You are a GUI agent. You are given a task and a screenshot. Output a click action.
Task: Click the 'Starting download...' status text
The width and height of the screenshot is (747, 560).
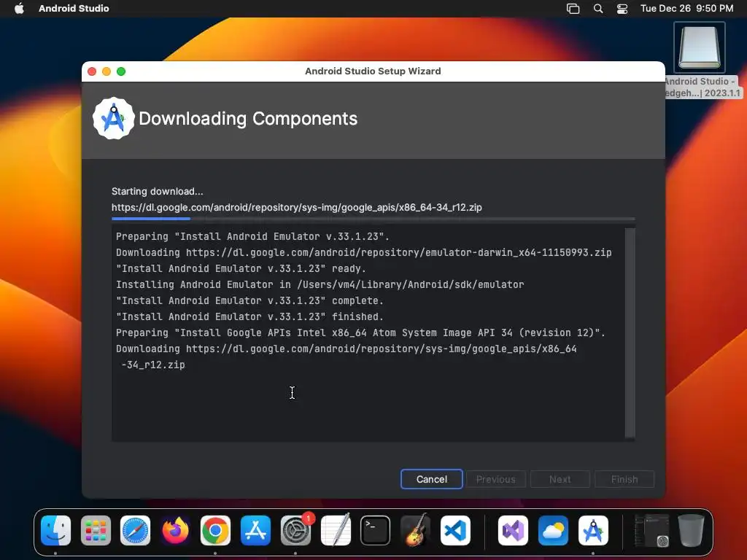click(158, 192)
